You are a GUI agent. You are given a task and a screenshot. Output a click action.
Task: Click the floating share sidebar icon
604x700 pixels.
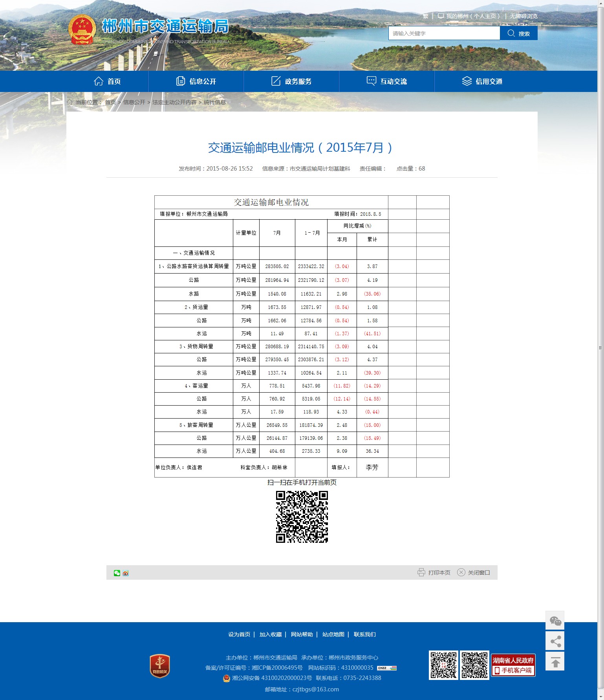click(x=555, y=642)
